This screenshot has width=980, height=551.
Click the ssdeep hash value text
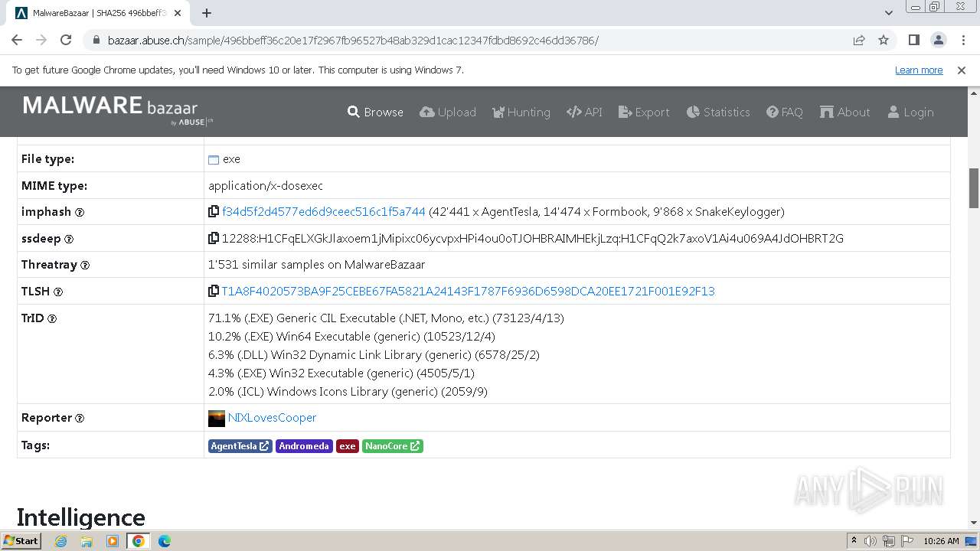point(533,239)
